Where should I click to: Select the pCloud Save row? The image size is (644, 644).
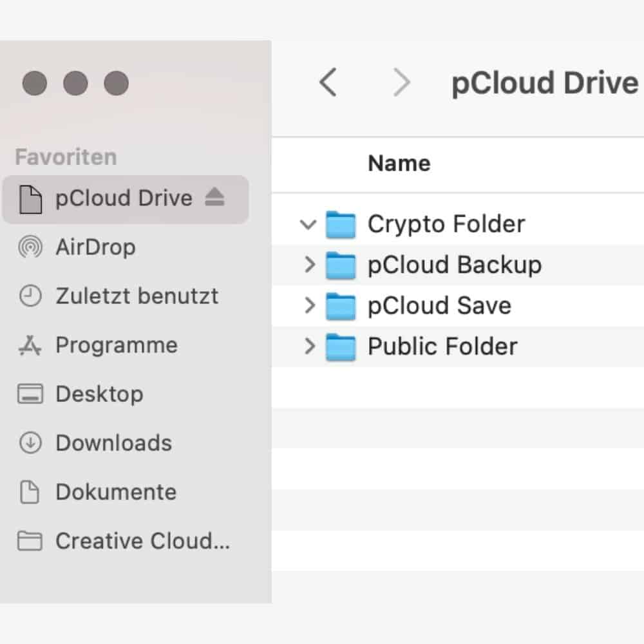[x=458, y=305]
